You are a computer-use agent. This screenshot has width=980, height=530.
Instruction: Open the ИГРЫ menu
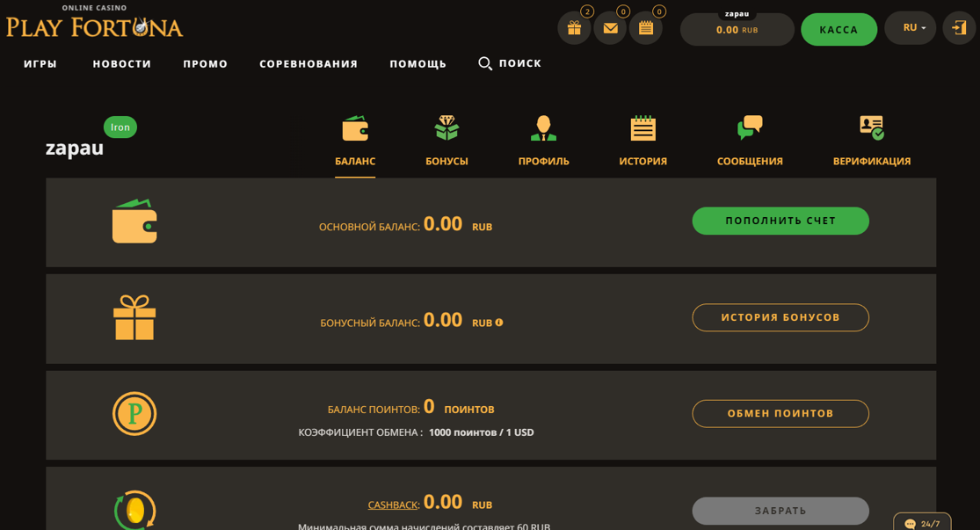pos(40,64)
